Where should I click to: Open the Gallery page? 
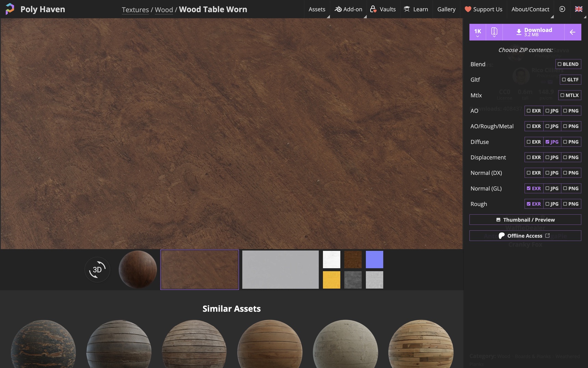446,9
